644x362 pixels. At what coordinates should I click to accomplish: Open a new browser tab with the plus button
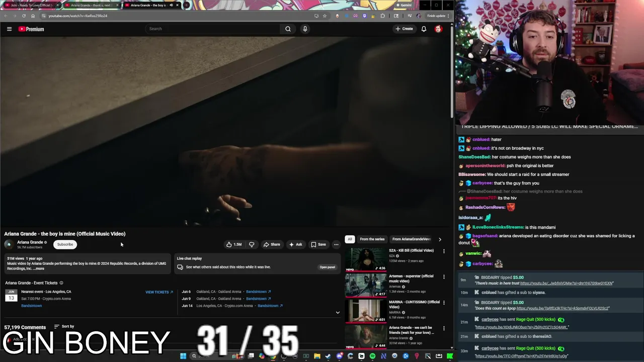coord(187,5)
